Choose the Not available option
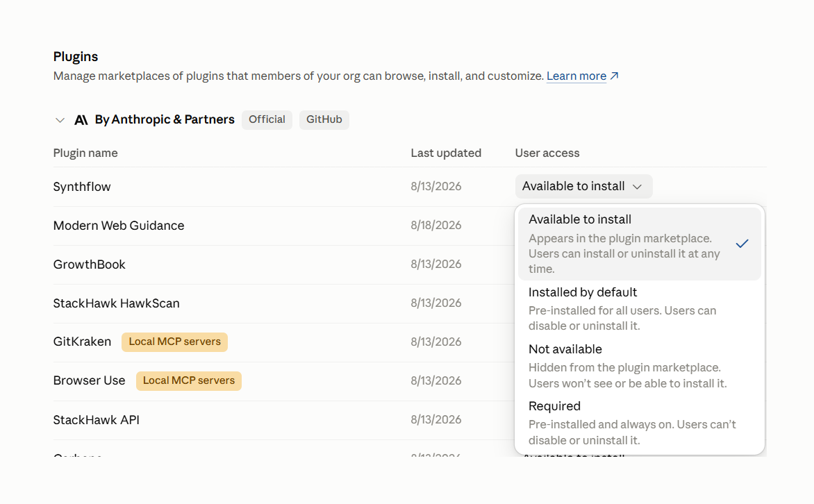The width and height of the screenshot is (814, 504). [640, 366]
